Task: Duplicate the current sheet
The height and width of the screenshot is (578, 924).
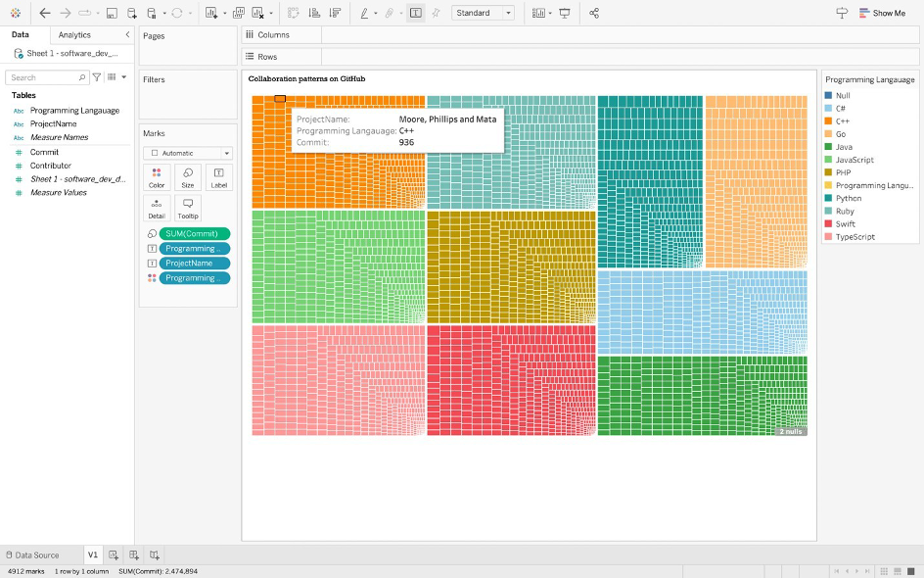Action: click(239, 13)
